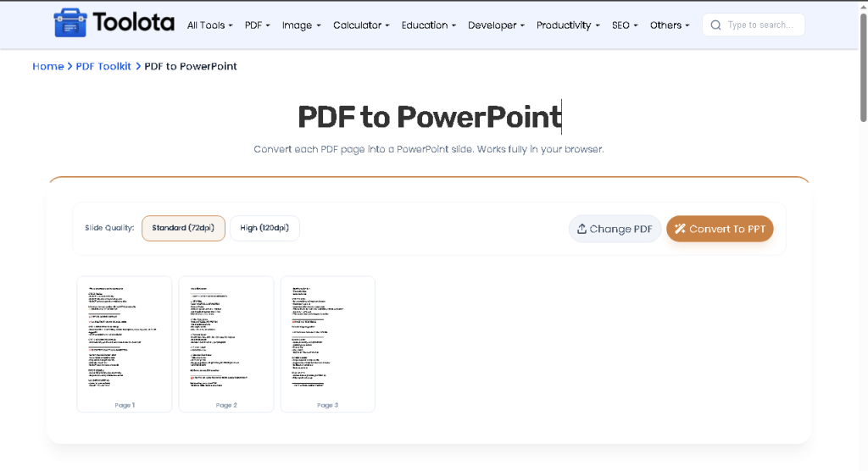Select Standard (72dpi) slide quality
868x471 pixels.
tap(183, 228)
